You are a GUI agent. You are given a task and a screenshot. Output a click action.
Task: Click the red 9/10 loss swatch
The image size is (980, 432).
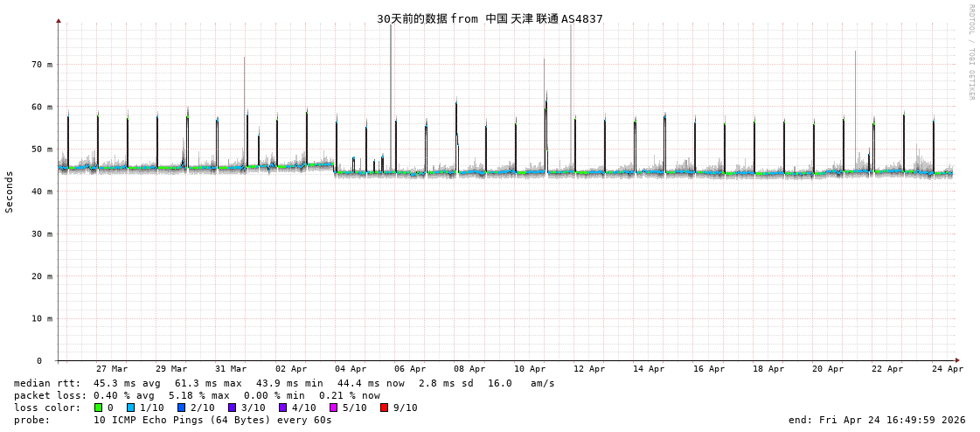[x=384, y=408]
